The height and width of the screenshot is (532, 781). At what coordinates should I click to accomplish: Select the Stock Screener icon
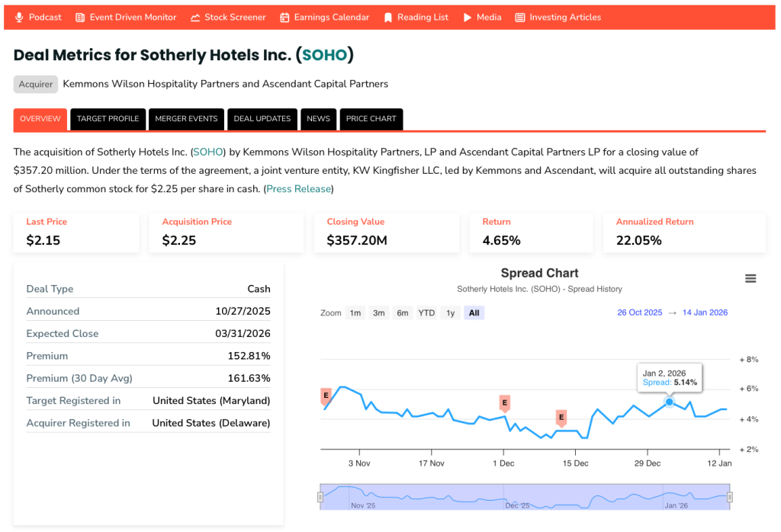pos(195,16)
